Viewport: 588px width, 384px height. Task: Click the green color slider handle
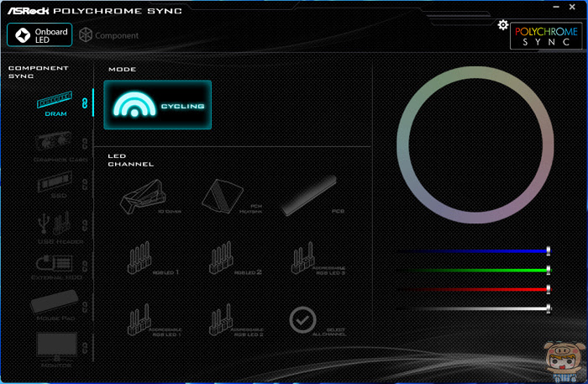[549, 270]
